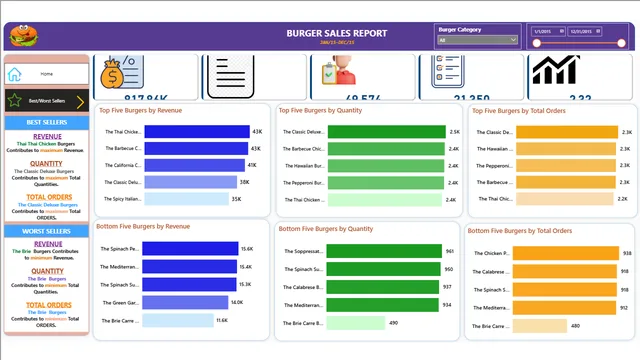
Task: Click REVENUE heading under Worst Sellers
Action: 48,244
